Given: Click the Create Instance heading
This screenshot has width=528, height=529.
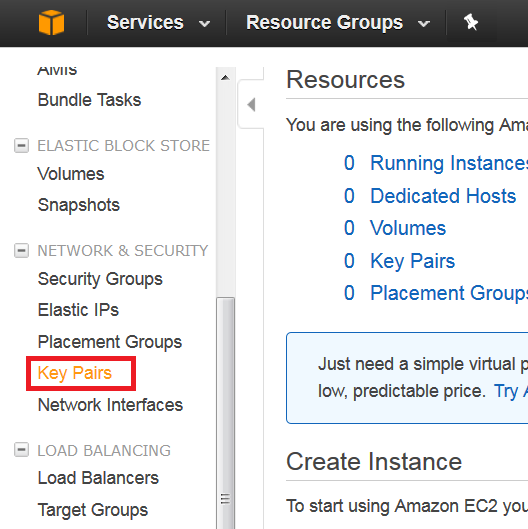Looking at the screenshot, I should click(x=374, y=461).
